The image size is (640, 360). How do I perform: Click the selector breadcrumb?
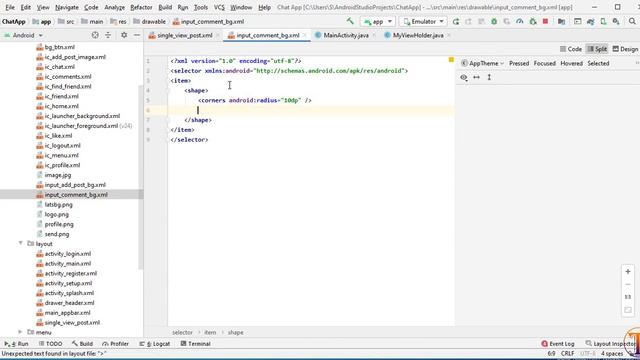pos(182,333)
